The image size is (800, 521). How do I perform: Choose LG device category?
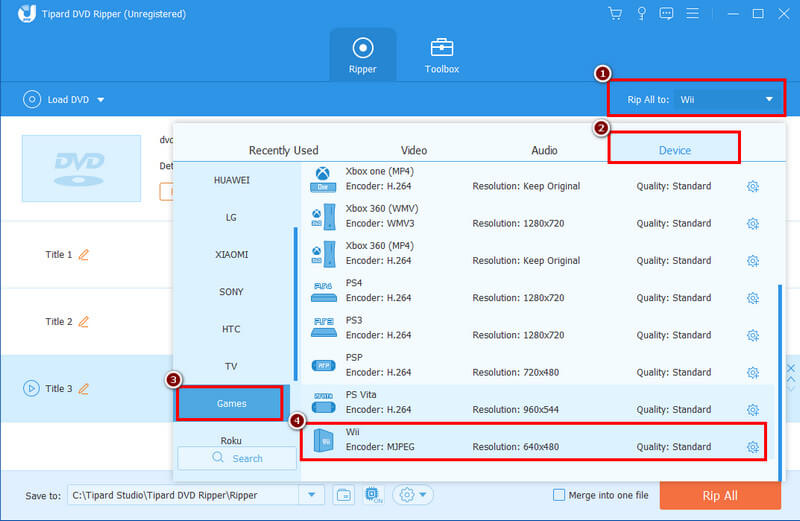point(232,217)
